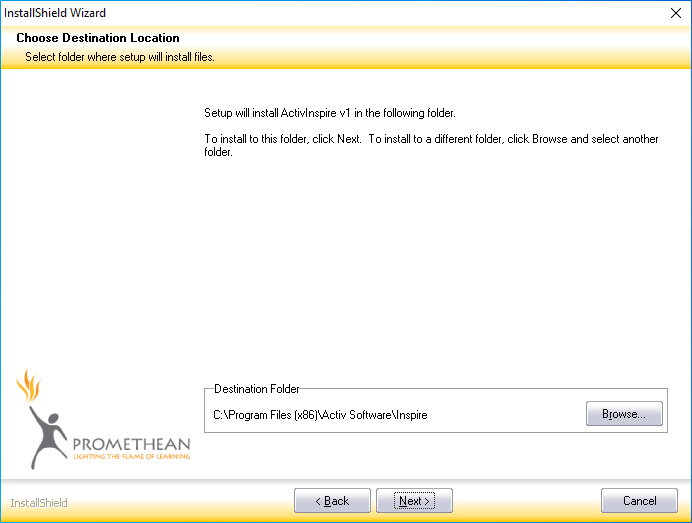Screen dimensions: 692x523
Task: Click the PROMETHEAN brand name text
Action: click(x=131, y=441)
